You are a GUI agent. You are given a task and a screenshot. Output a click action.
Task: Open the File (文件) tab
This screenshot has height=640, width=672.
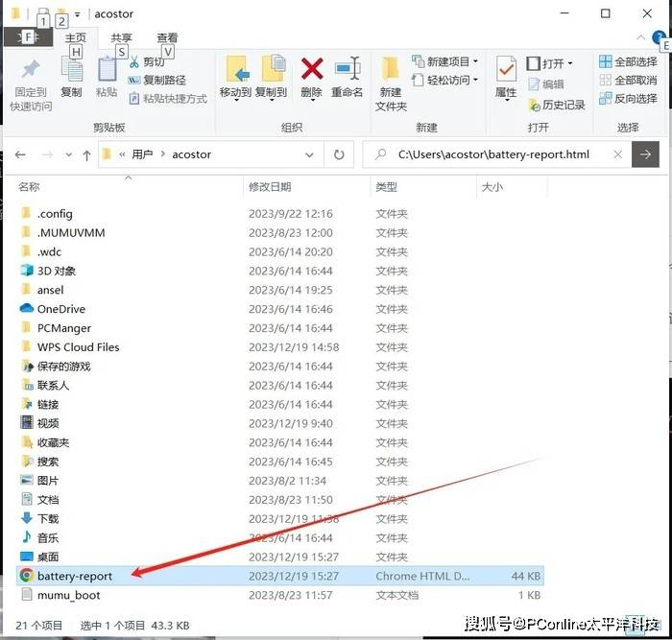click(x=28, y=37)
